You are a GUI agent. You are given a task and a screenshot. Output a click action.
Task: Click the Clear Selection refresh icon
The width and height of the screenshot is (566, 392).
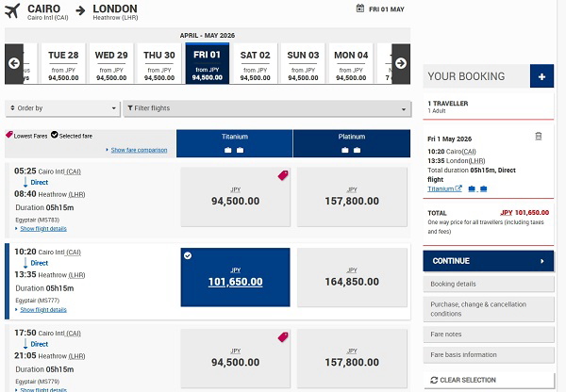pos(433,380)
